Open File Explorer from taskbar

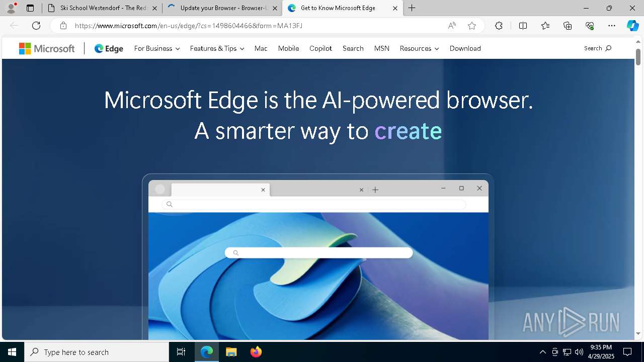231,352
